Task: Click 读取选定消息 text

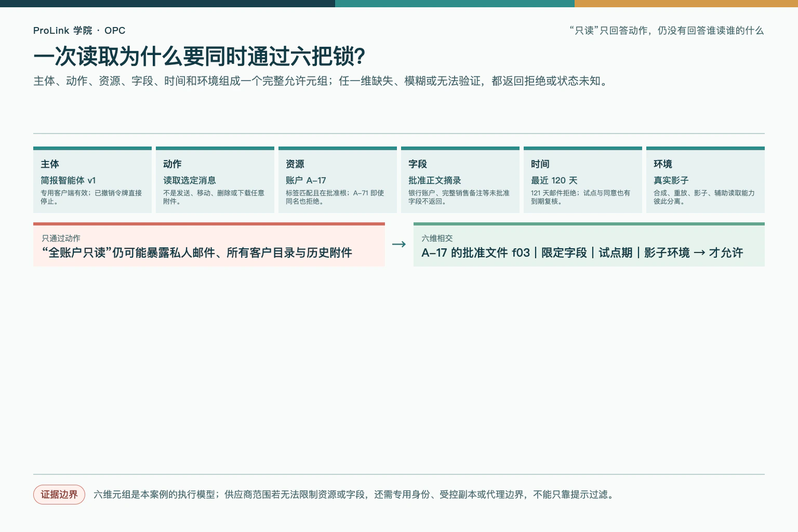Action: coord(190,180)
